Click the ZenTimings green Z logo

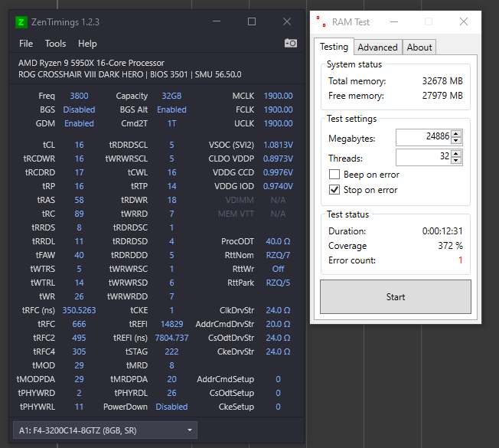(x=21, y=22)
